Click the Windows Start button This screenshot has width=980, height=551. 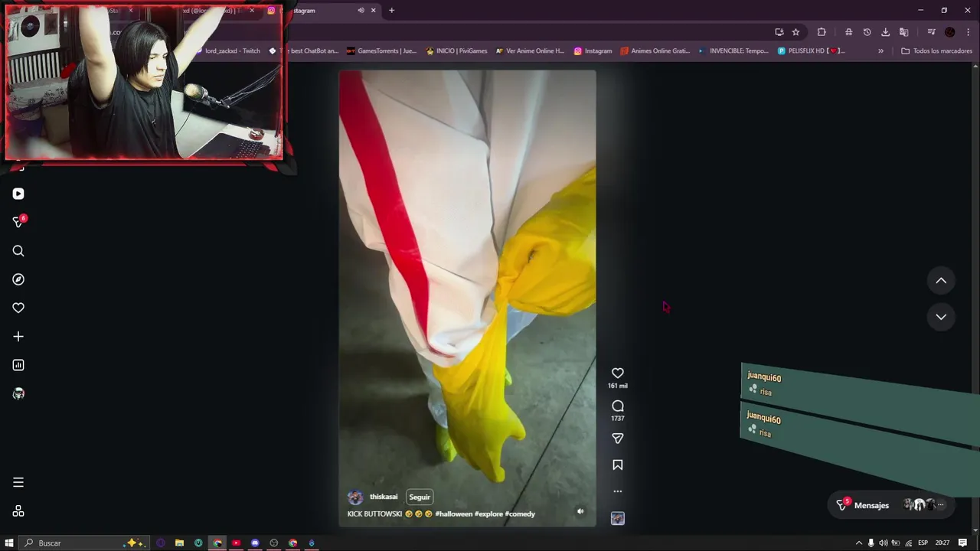coord(9,543)
